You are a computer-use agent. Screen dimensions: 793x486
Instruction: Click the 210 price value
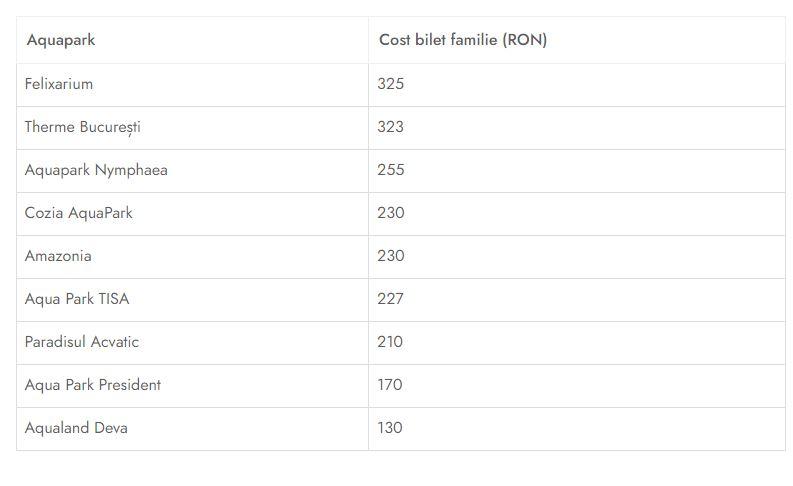point(391,342)
